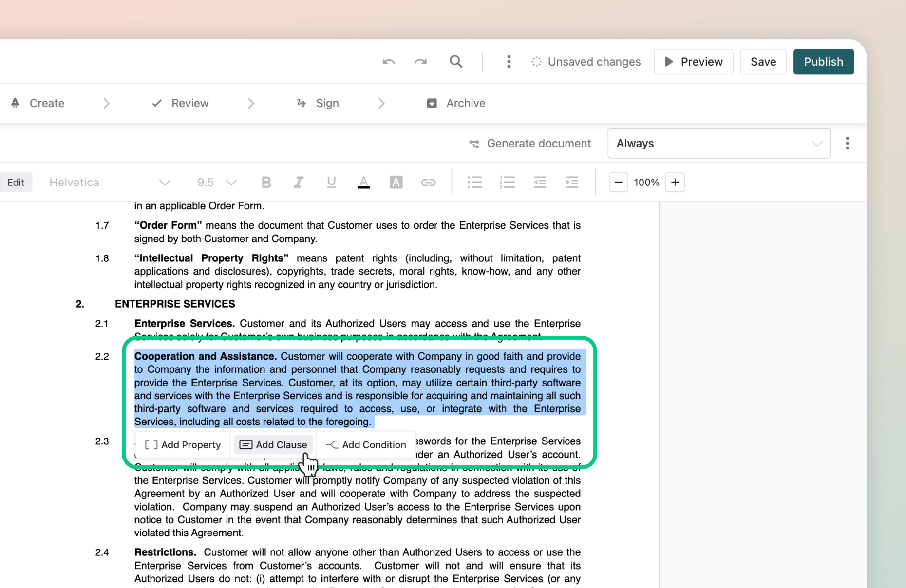Click the Edit mode button
906x588 pixels.
tap(16, 182)
